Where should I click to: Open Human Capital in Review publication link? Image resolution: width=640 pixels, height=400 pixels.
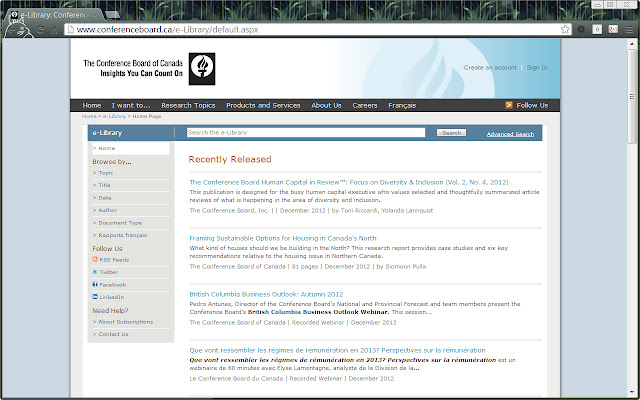[349, 182]
